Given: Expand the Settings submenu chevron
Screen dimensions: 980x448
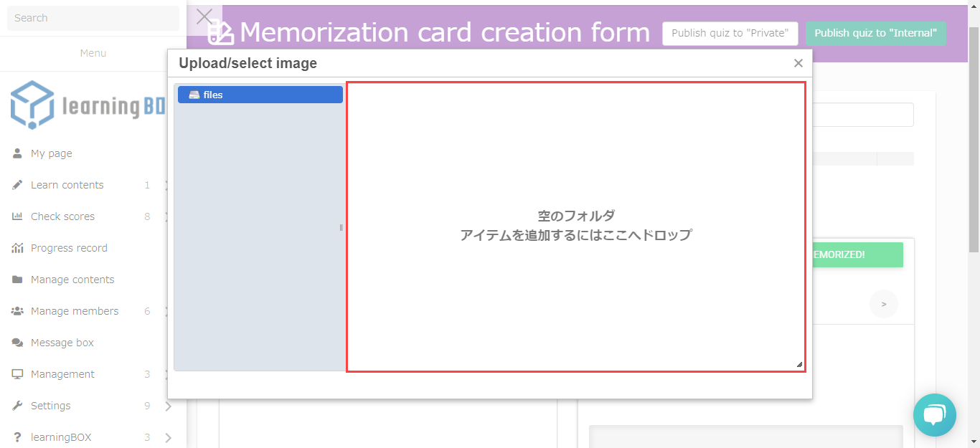Looking at the screenshot, I should [x=168, y=406].
